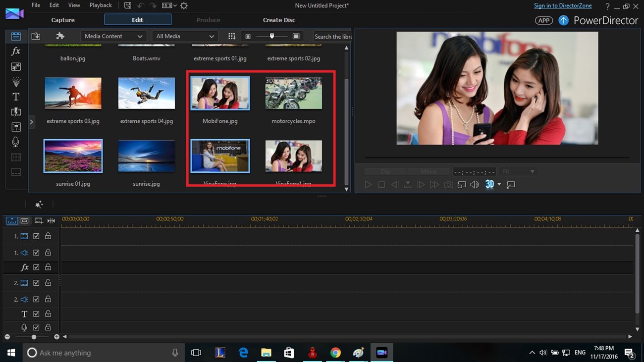Lock the fx effect track
Viewport: 644px width, 362px height.
(48, 267)
